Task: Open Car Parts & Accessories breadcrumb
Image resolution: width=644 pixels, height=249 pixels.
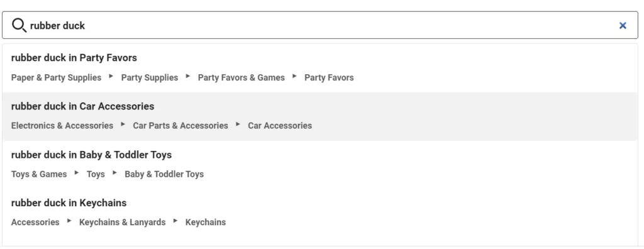Action: click(x=180, y=126)
